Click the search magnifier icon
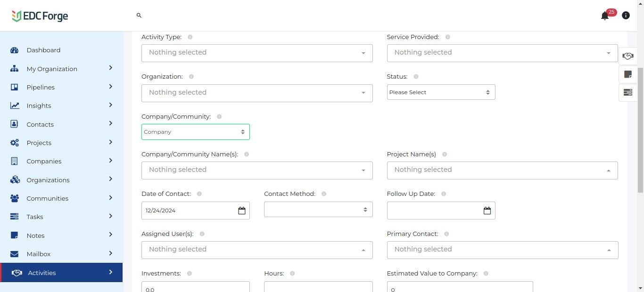644x292 pixels. pos(139,16)
